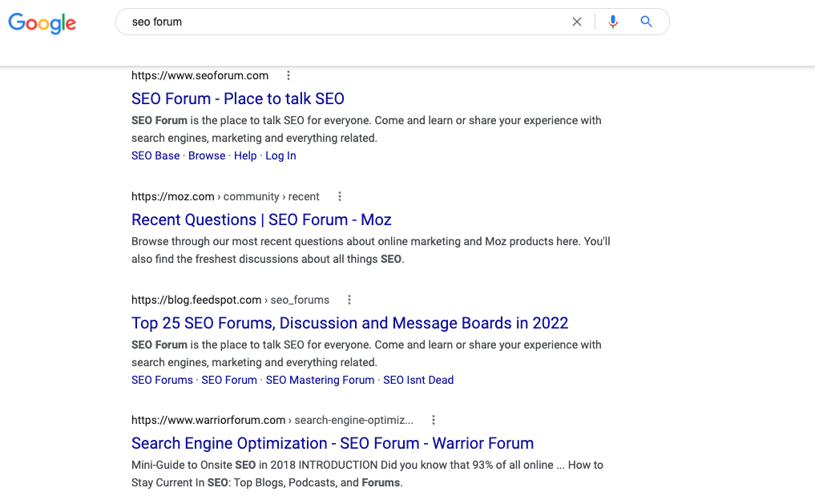Open the 'SEO Forum' sitelink under Feedspot result
Screen dimensions: 815x504
tap(229, 381)
